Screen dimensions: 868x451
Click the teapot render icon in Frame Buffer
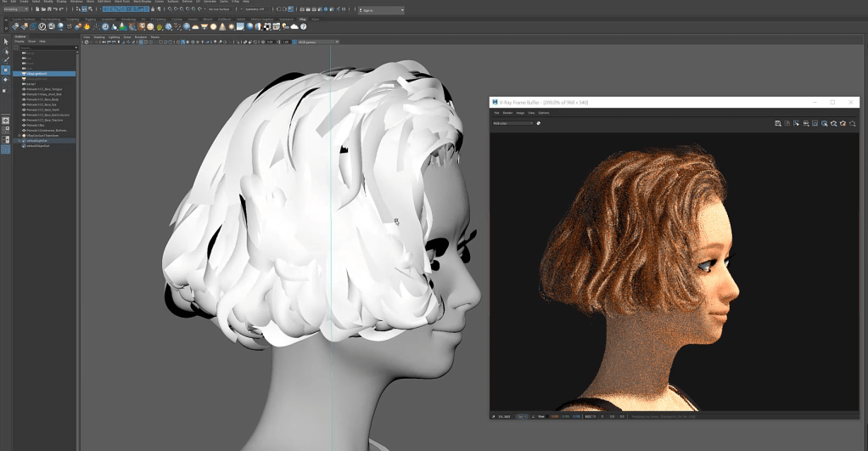(843, 123)
